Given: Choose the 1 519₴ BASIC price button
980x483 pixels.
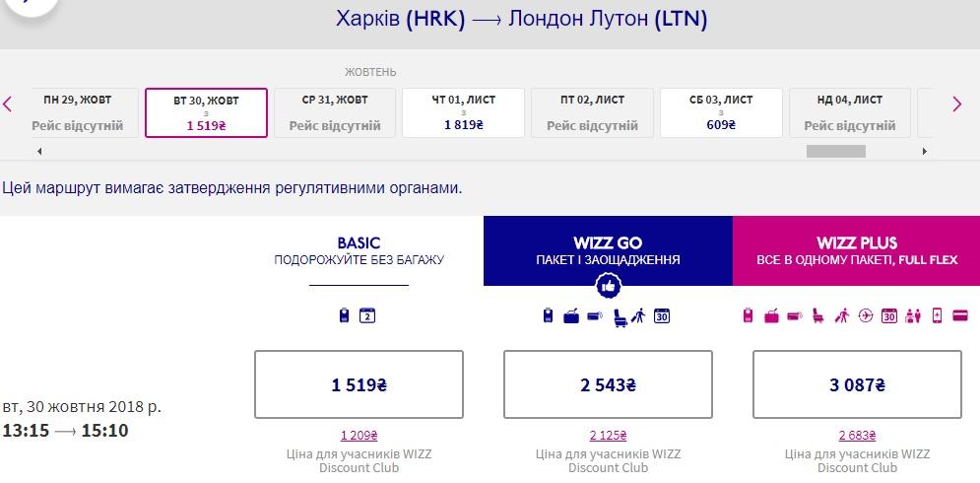Looking at the screenshot, I should (x=359, y=385).
